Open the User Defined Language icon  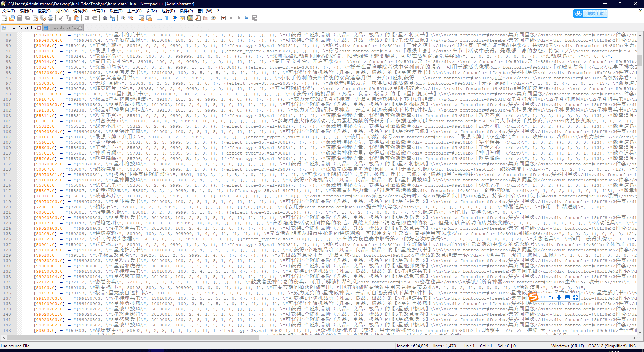(x=182, y=18)
